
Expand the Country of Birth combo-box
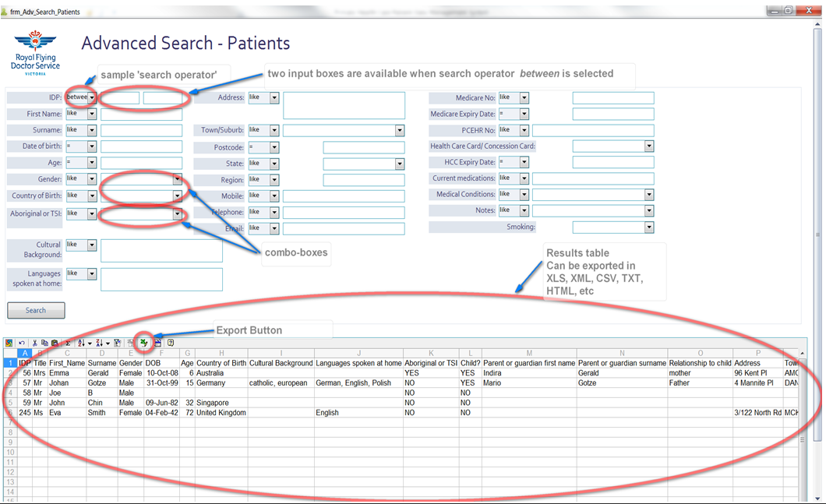(177, 195)
